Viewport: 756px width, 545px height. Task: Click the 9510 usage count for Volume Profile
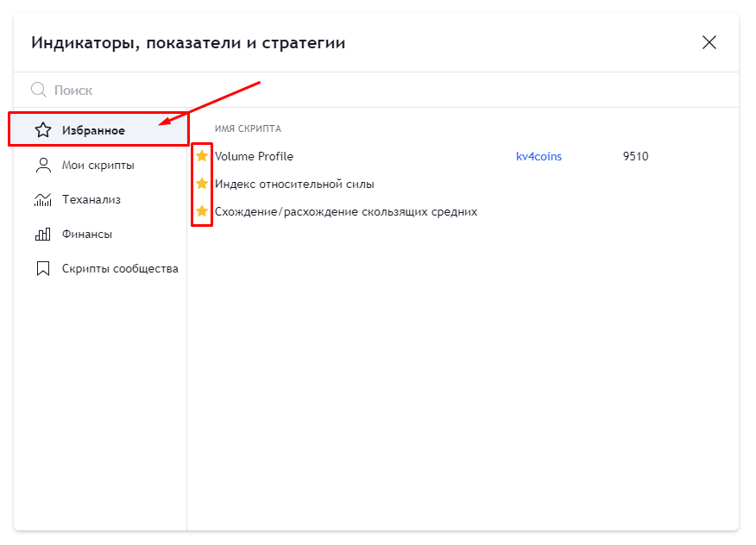pyautogui.click(x=636, y=156)
